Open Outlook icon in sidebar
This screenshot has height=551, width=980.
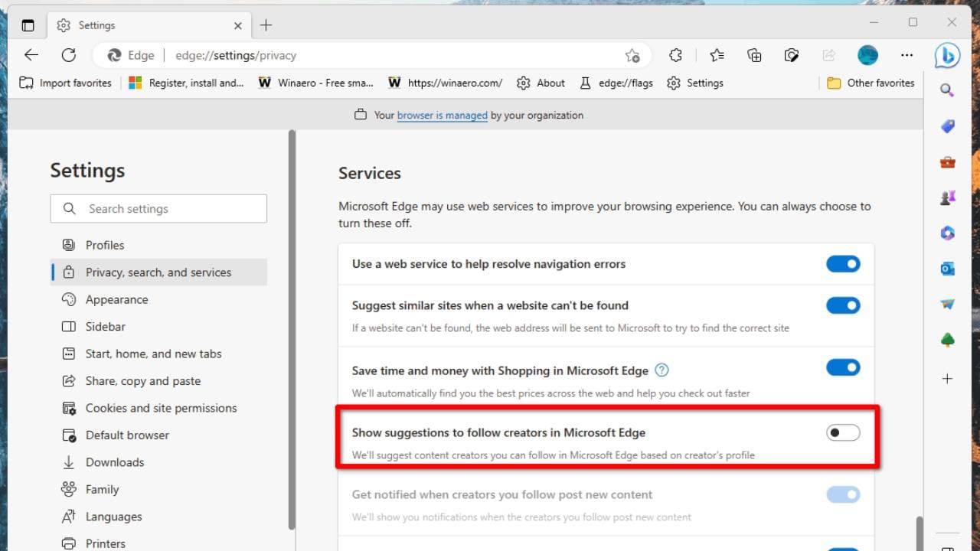[947, 269]
